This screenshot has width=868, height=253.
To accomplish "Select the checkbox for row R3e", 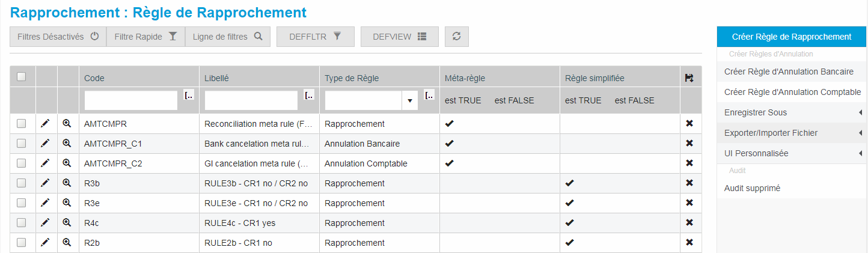I will pos(22,203).
